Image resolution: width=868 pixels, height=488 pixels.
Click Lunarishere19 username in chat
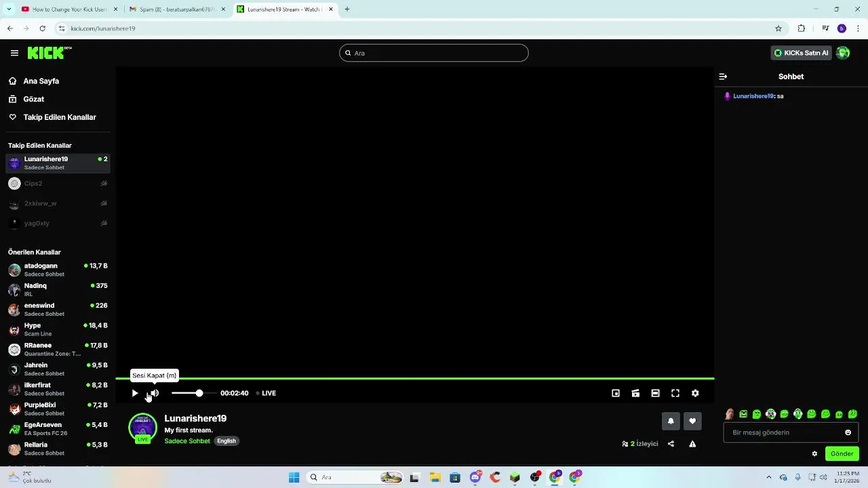(753, 96)
